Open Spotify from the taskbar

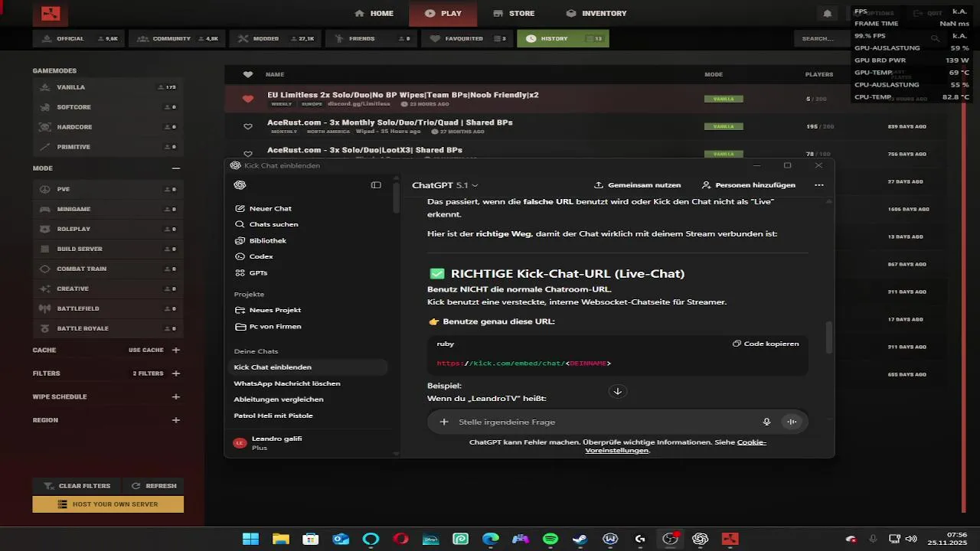coord(550,539)
